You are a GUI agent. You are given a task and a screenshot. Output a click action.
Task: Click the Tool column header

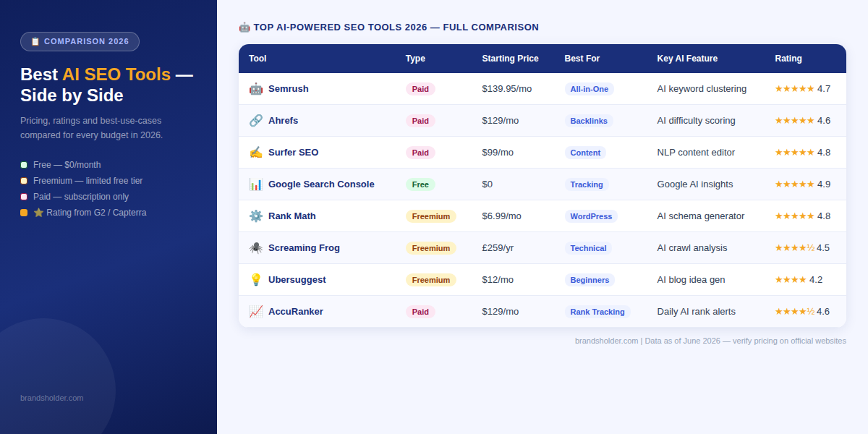[258, 59]
